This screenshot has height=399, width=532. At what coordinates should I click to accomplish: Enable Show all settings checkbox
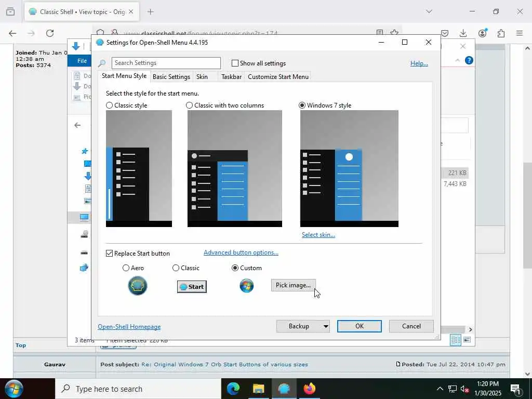(235, 63)
